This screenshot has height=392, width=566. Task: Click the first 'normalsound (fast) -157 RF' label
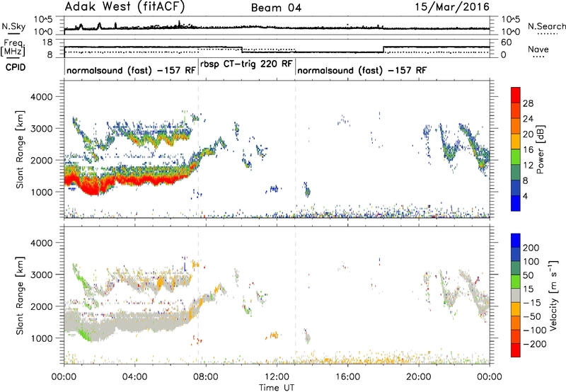coord(131,70)
